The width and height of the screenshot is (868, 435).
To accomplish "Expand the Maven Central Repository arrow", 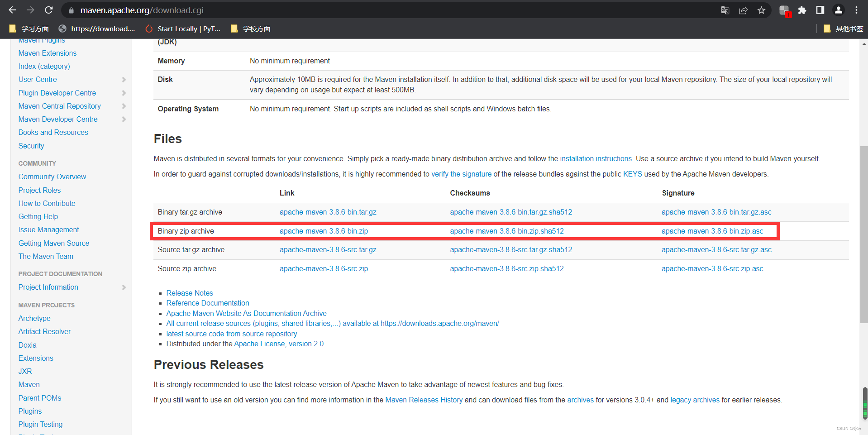I will 124,106.
